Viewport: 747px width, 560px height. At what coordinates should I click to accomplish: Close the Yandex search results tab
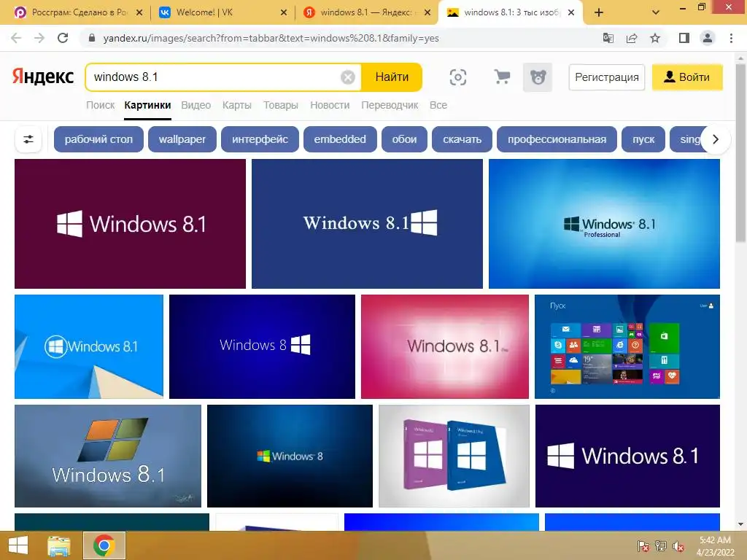pos(427,13)
